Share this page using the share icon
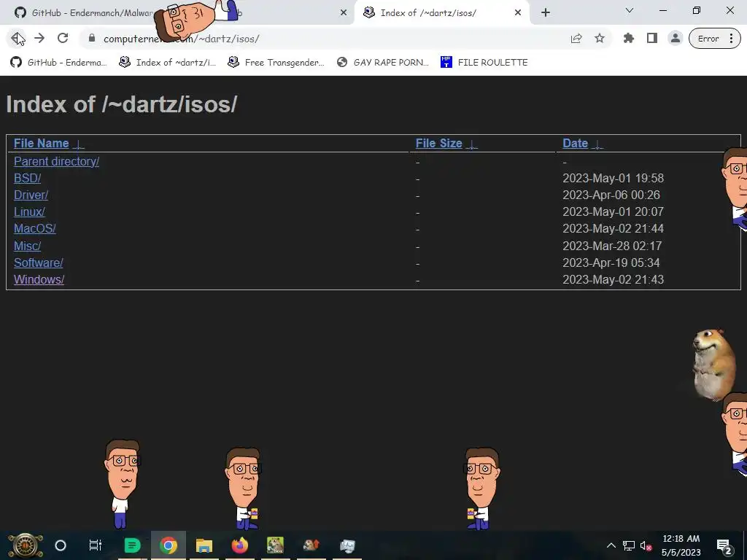Viewport: 747px width, 560px height. pyautogui.click(x=576, y=39)
